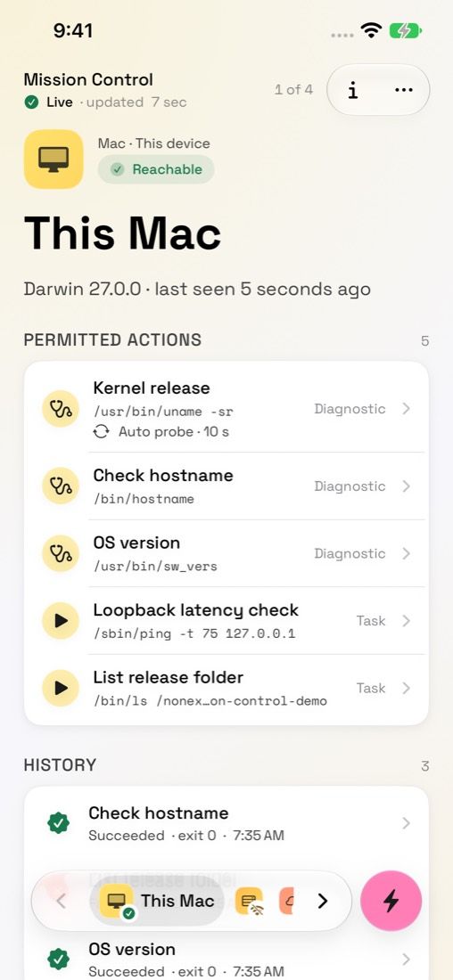This screenshot has height=980, width=453.
Task: Tap '/sbin/ping -t 75 127.0.0.1' command
Action: pos(194,633)
